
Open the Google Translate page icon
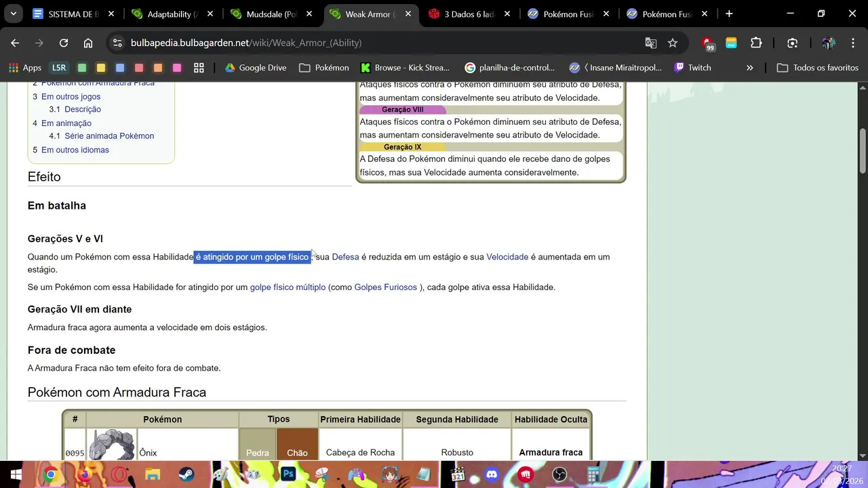click(x=651, y=43)
